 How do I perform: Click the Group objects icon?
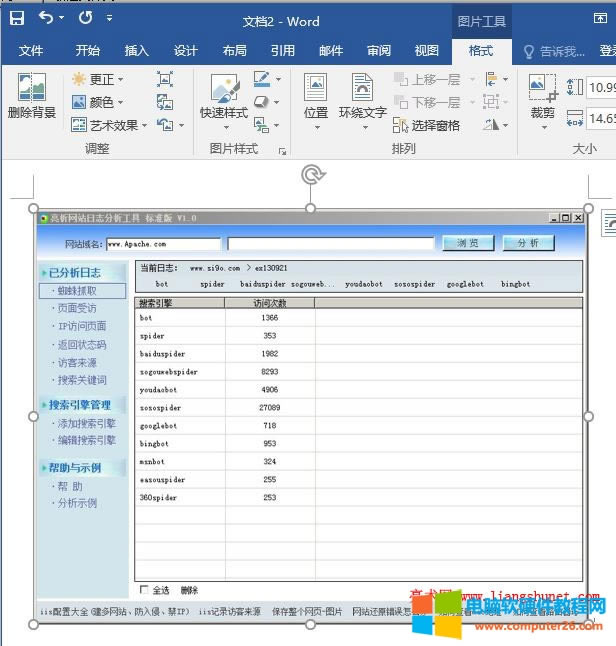pos(491,101)
